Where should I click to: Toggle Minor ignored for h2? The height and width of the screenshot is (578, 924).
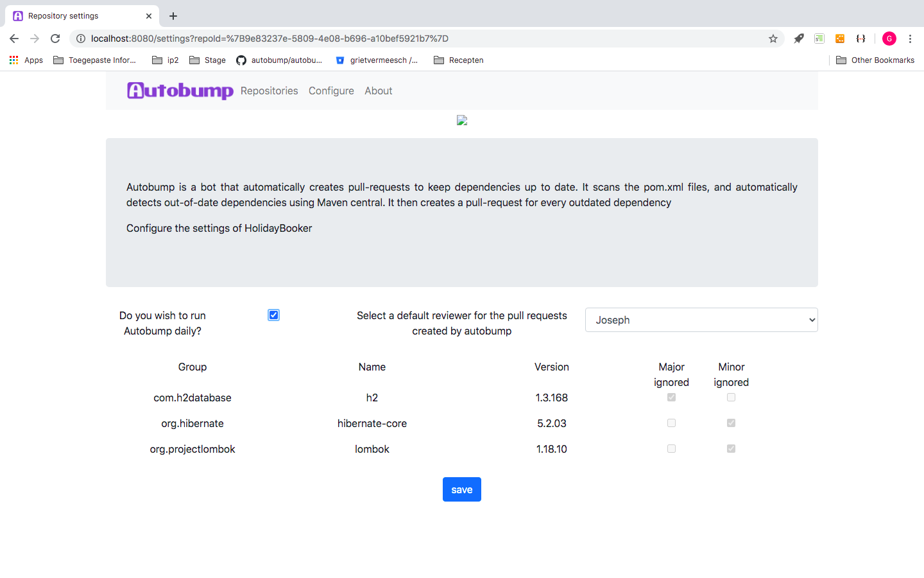tap(731, 398)
